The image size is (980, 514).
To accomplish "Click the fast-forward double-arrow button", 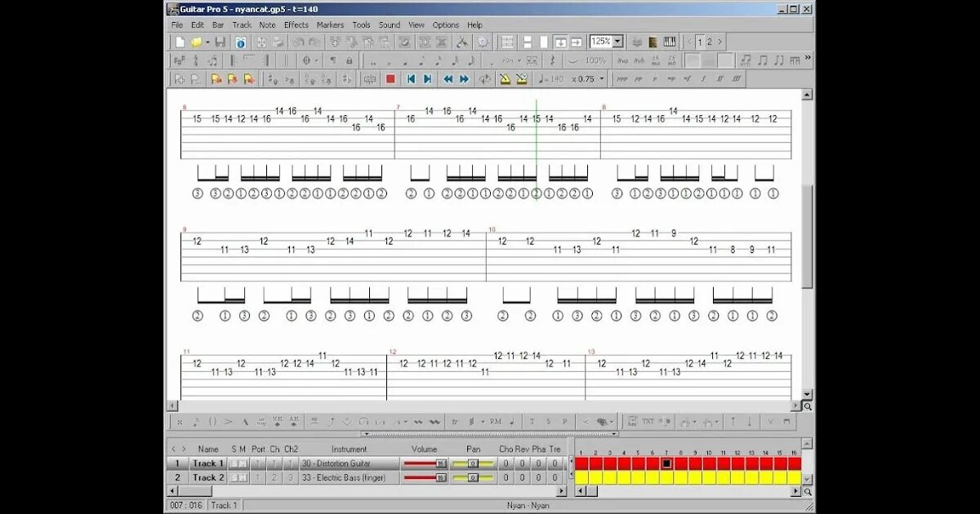I will click(464, 79).
